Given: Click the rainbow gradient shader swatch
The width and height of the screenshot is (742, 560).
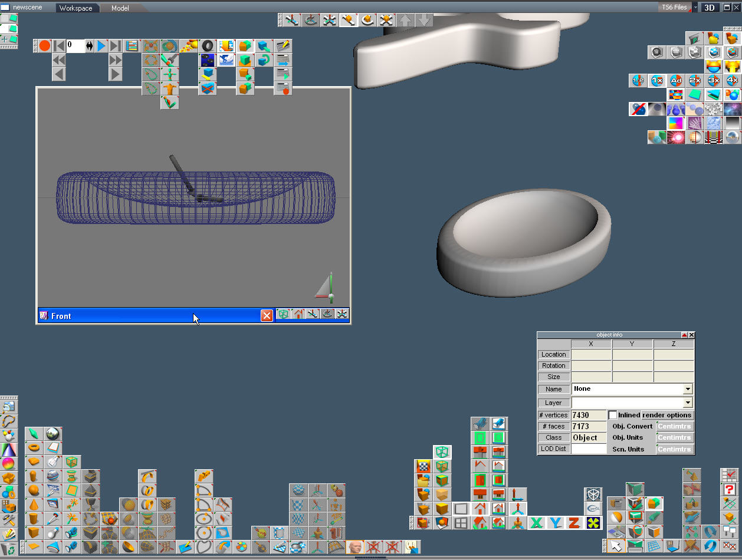Looking at the screenshot, I should pos(676,123).
